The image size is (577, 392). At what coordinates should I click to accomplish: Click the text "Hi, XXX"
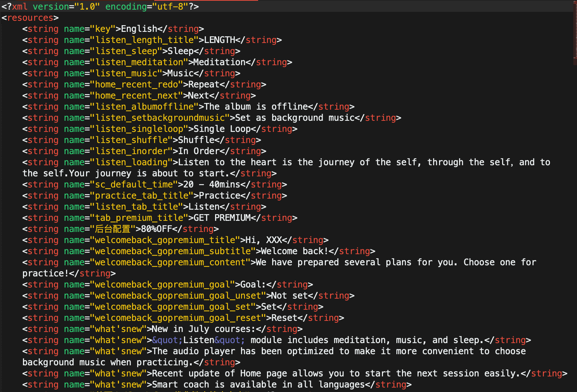click(264, 240)
